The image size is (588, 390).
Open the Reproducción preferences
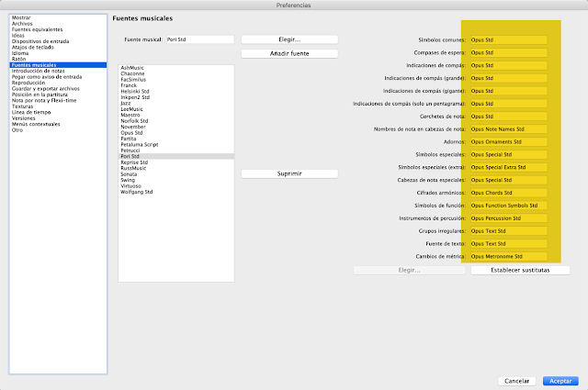pyautogui.click(x=28, y=83)
